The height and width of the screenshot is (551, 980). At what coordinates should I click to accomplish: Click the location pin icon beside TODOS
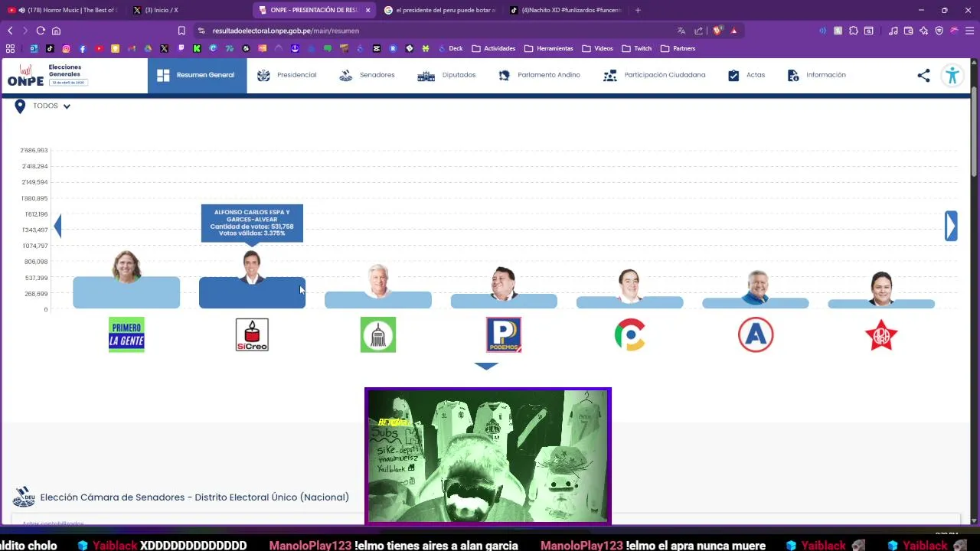[x=20, y=106]
